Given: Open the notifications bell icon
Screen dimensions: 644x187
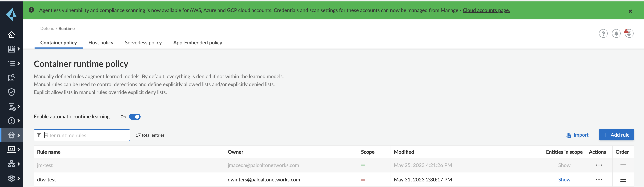Looking at the screenshot, I should (x=616, y=33).
